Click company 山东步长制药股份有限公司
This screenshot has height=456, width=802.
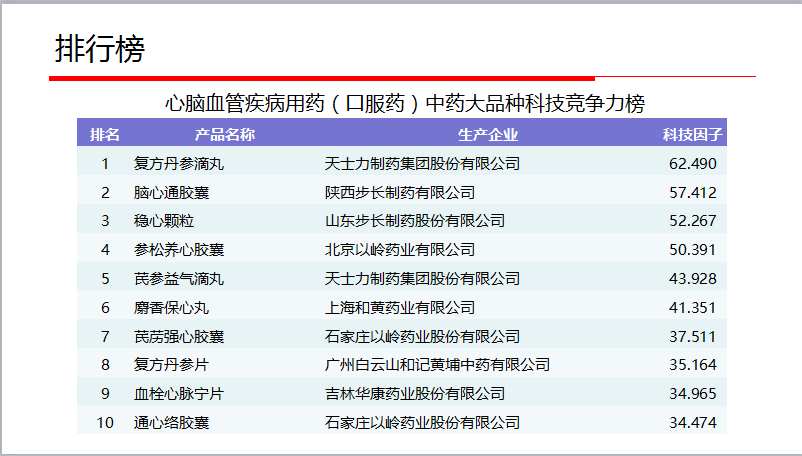point(415,221)
